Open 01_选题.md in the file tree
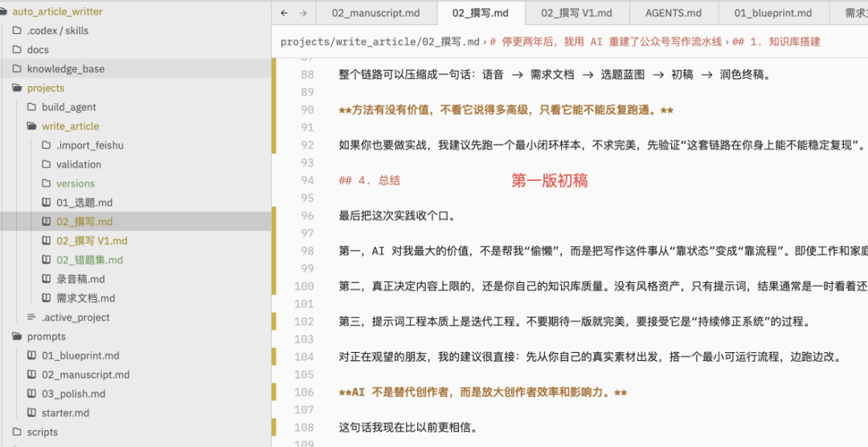The image size is (868, 447). point(84,203)
